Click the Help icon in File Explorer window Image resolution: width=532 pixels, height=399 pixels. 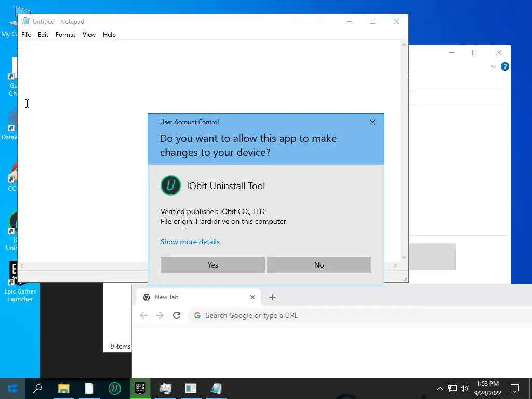click(x=505, y=66)
